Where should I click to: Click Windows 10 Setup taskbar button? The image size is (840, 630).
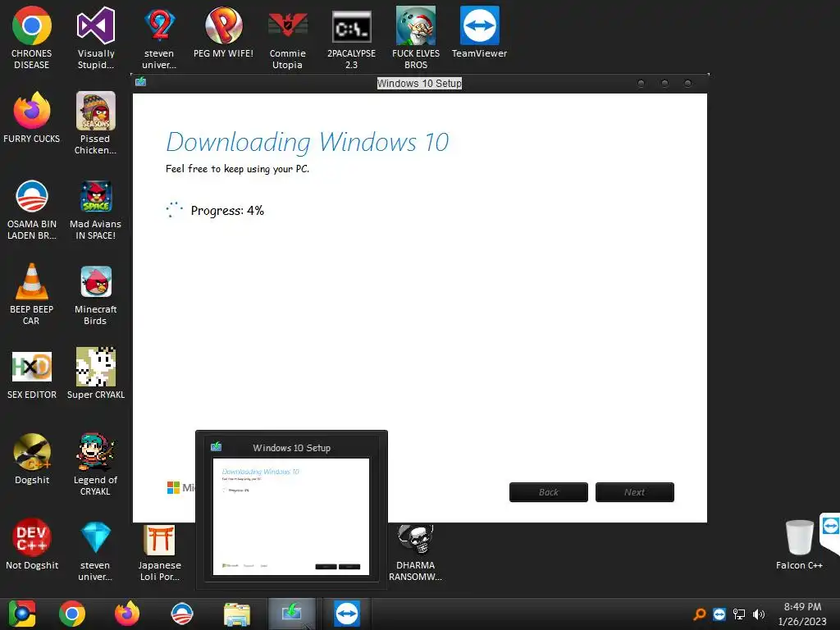(x=291, y=614)
